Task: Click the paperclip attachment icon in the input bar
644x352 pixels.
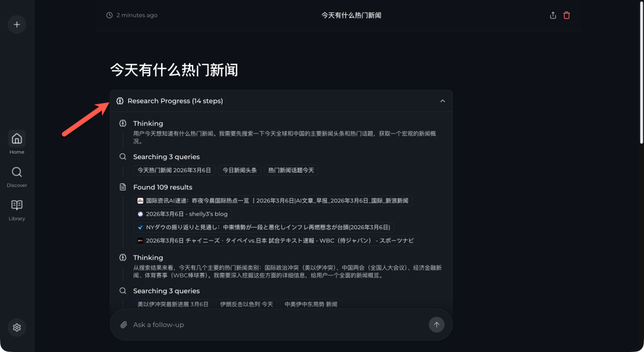Action: pos(124,324)
